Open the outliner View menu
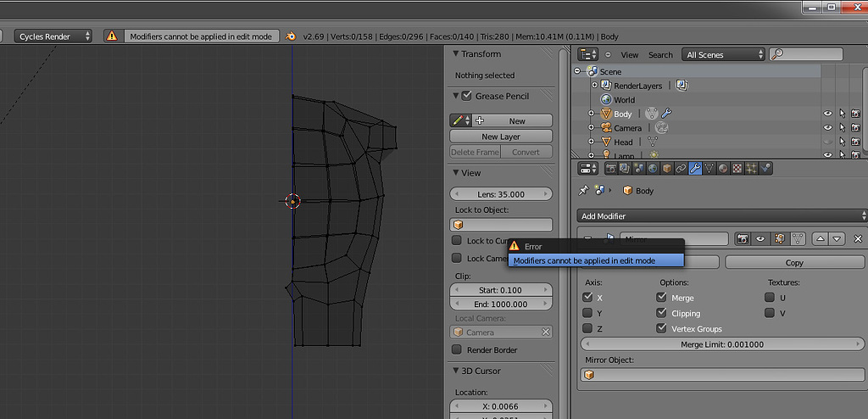The width and height of the screenshot is (868, 419). click(630, 55)
